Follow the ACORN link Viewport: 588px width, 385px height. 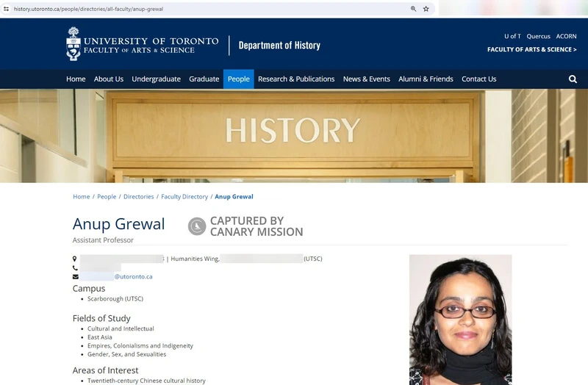pos(566,36)
